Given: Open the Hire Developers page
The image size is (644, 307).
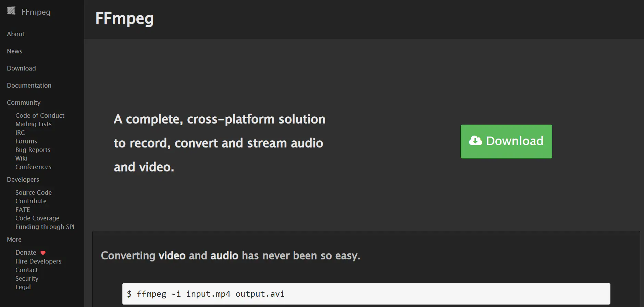Looking at the screenshot, I should pos(38,261).
